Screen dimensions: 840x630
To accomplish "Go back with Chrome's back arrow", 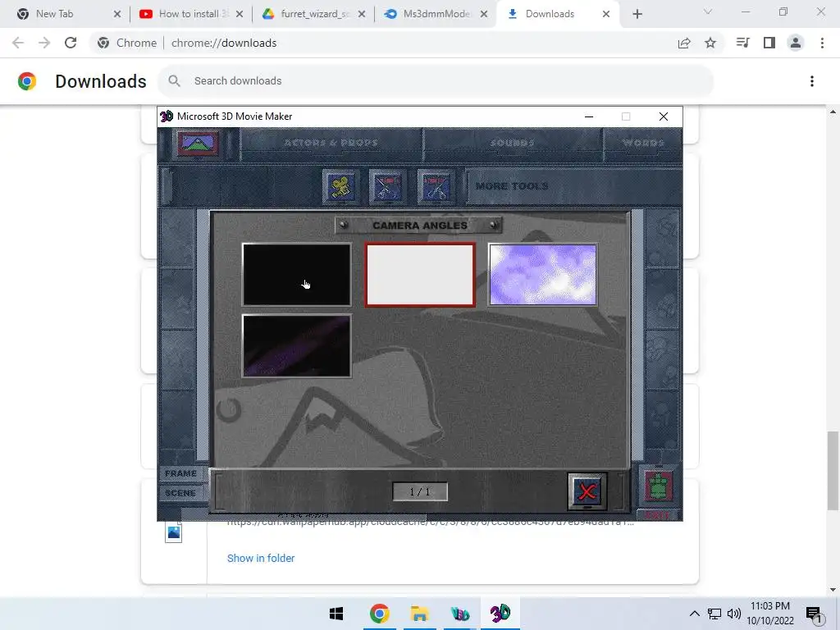I will coord(18,43).
